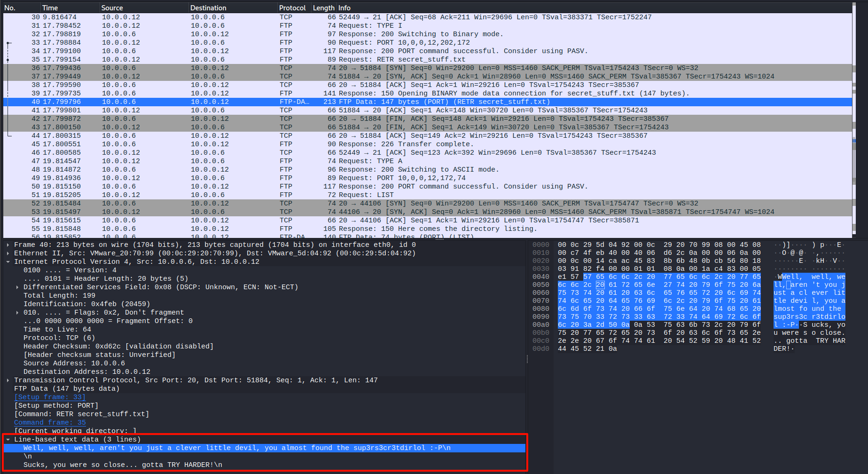Select packet 40 FTP Data 147 bytes

pos(427,102)
